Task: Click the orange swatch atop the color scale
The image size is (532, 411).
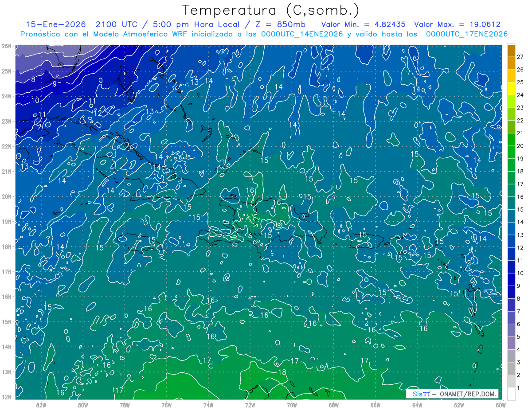Action: point(511,51)
